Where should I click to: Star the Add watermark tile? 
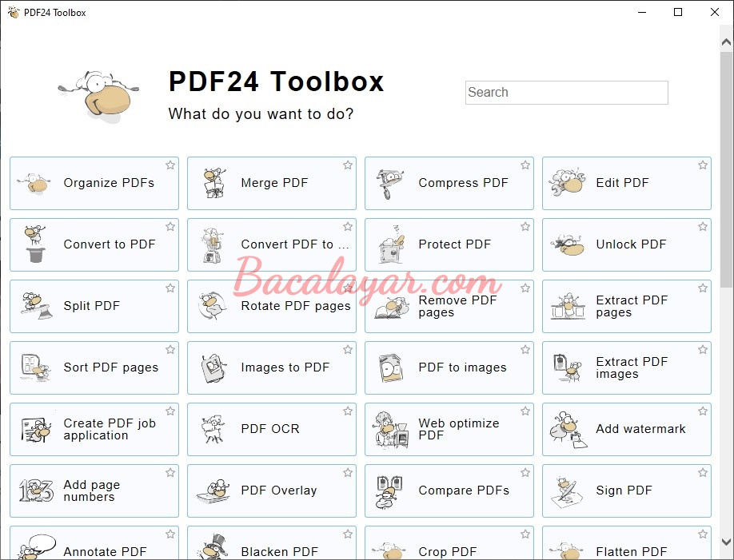(x=703, y=411)
